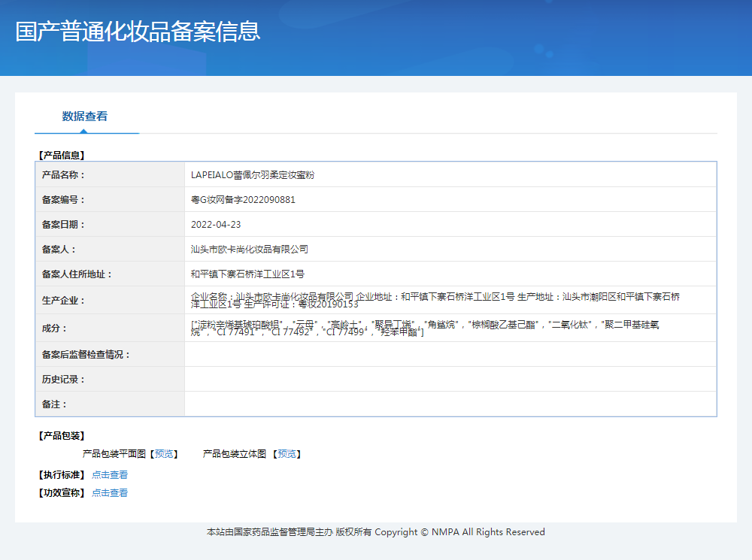Click the 【功效宣称】 label

62,493
